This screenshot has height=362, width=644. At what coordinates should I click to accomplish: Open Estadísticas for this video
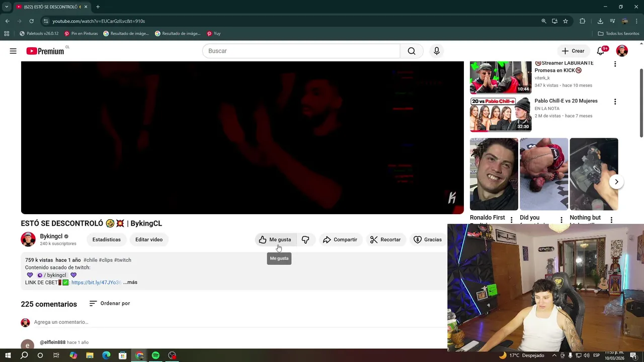point(106,240)
